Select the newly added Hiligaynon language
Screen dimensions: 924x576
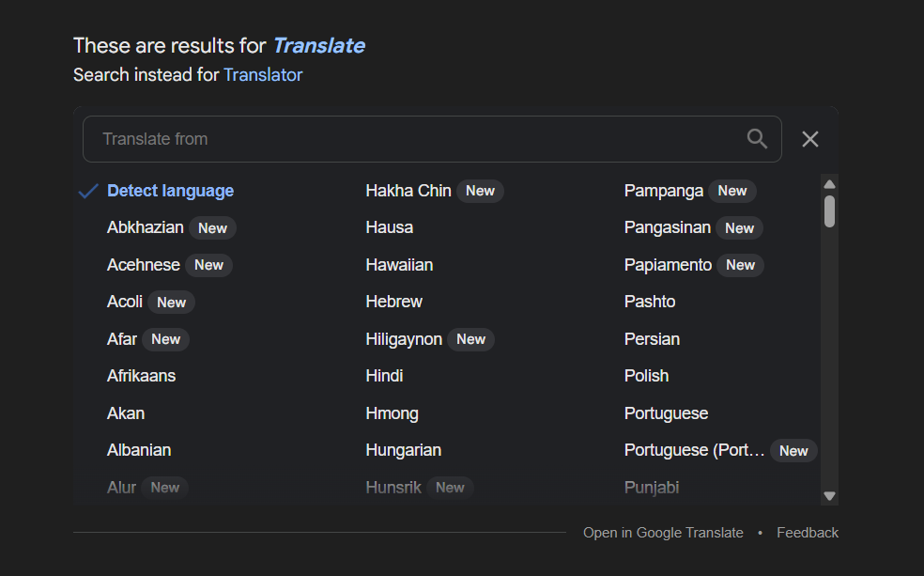[x=404, y=339]
